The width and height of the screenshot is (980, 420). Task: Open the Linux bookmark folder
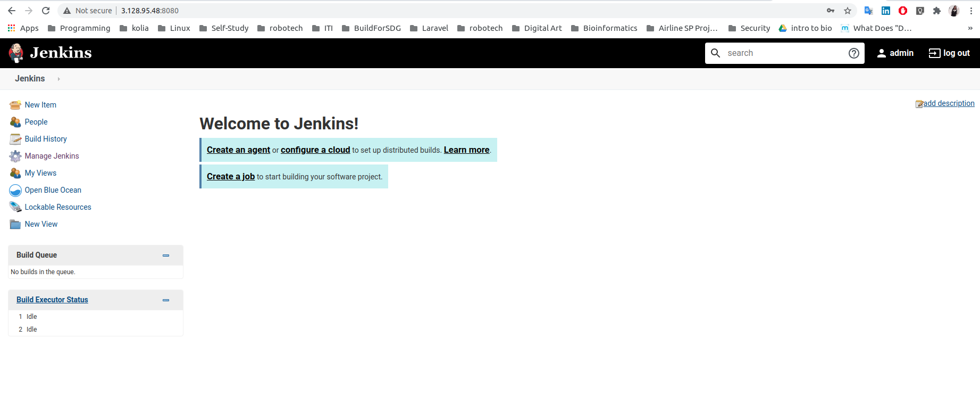click(x=174, y=28)
